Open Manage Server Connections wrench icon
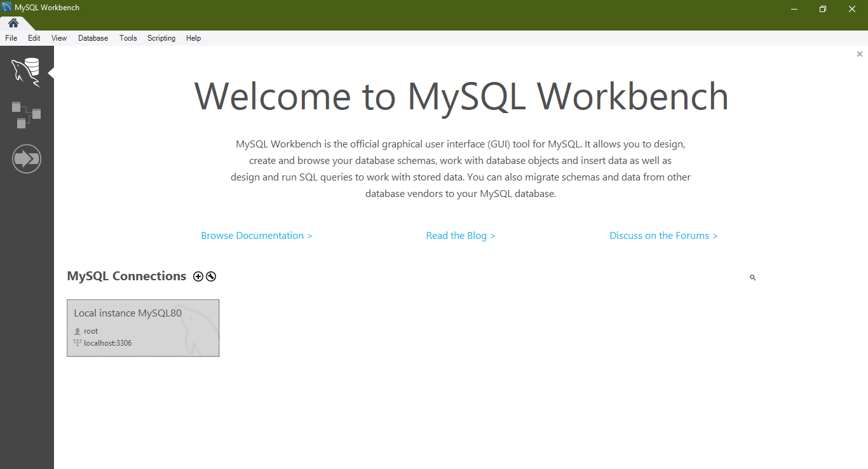Viewport: 868px width, 469px height. (x=211, y=276)
